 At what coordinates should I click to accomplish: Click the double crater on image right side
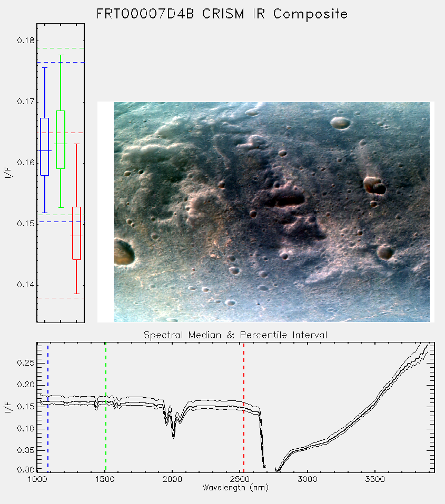[374, 186]
